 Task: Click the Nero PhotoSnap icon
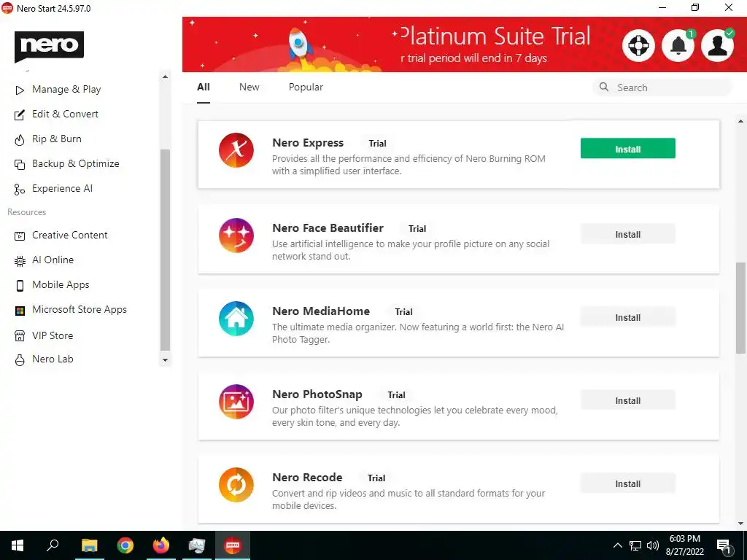236,402
